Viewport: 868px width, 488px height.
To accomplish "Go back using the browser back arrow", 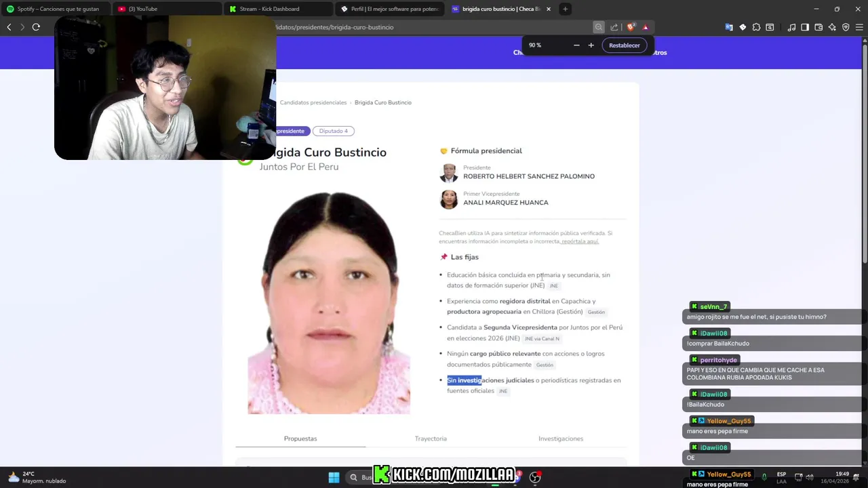I will click(9, 27).
